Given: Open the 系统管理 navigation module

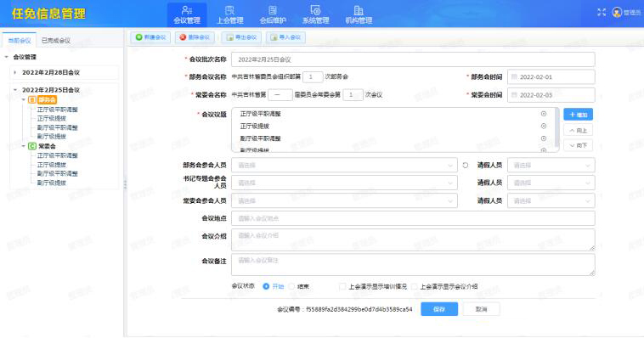Looking at the screenshot, I should 315,14.
